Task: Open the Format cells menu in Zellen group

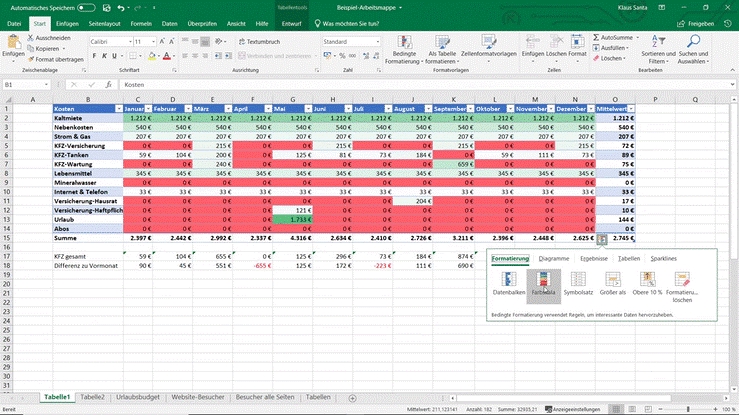Action: [577, 47]
